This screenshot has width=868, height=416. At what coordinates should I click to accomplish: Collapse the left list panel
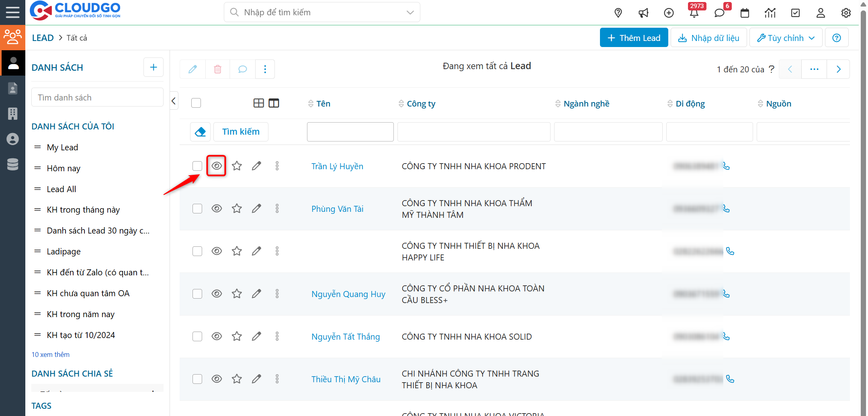click(x=174, y=101)
